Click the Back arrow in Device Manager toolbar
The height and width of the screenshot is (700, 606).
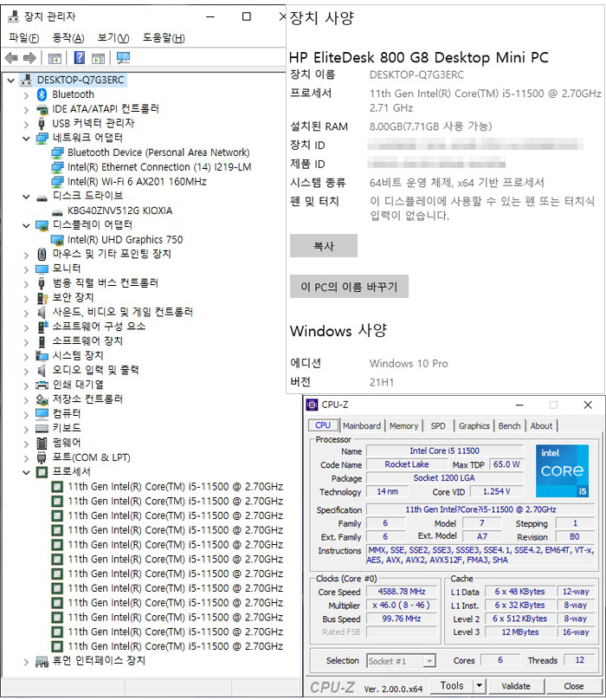click(x=11, y=57)
